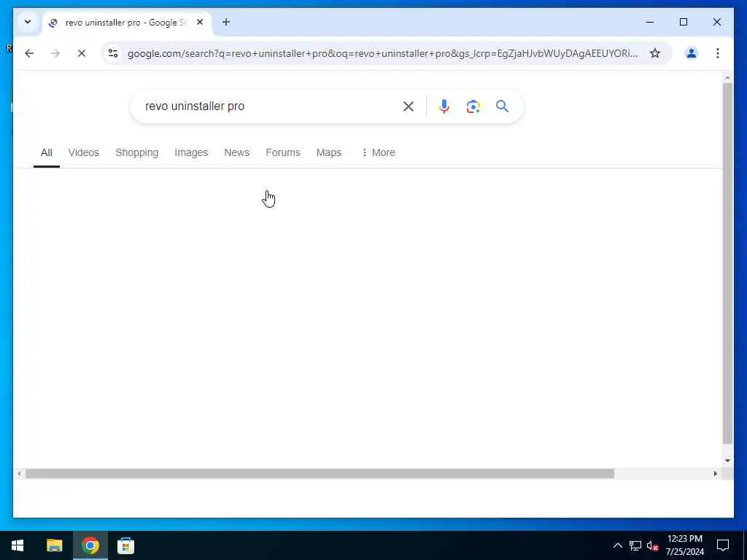Stop loading the page
This screenshot has height=560, width=747.
point(82,53)
